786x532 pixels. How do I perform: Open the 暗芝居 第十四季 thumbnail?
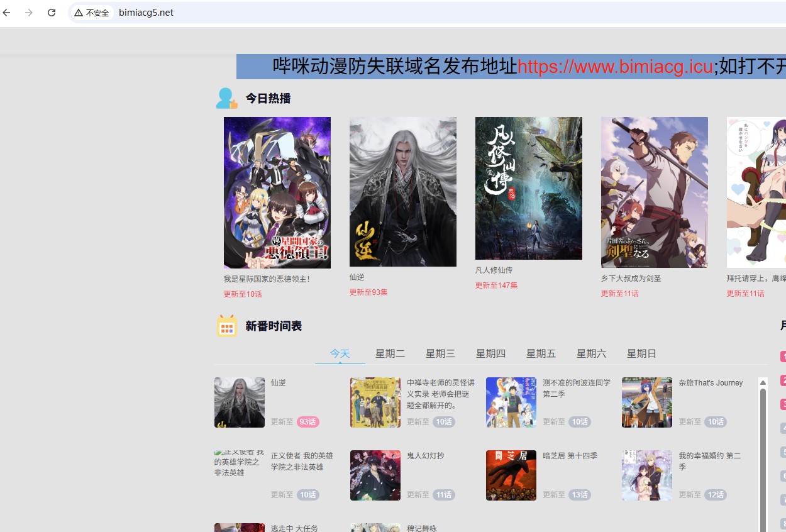pos(511,475)
